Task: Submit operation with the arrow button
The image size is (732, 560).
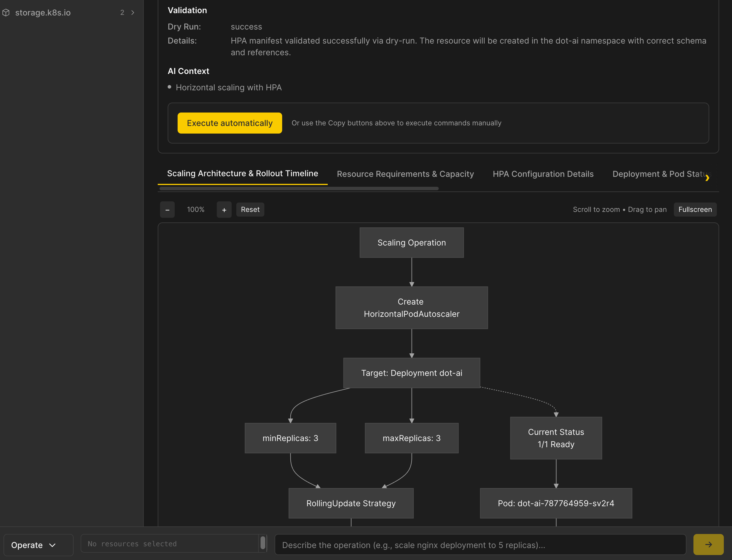Action: pyautogui.click(x=708, y=544)
